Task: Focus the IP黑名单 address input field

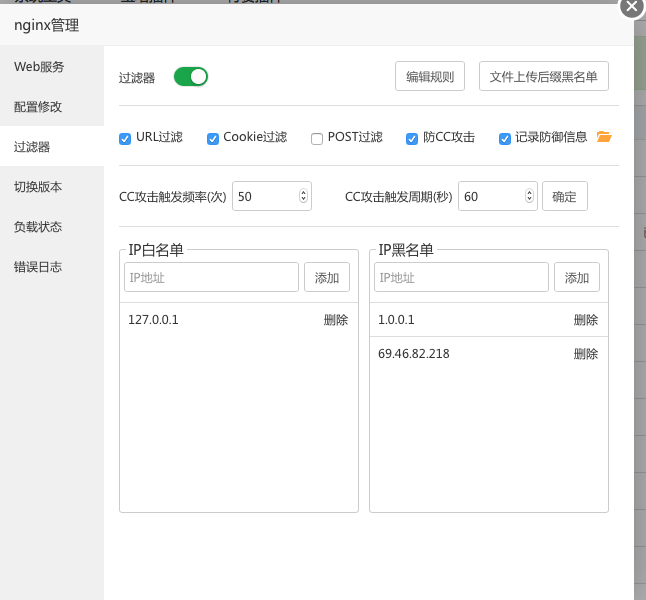Action: (x=461, y=277)
